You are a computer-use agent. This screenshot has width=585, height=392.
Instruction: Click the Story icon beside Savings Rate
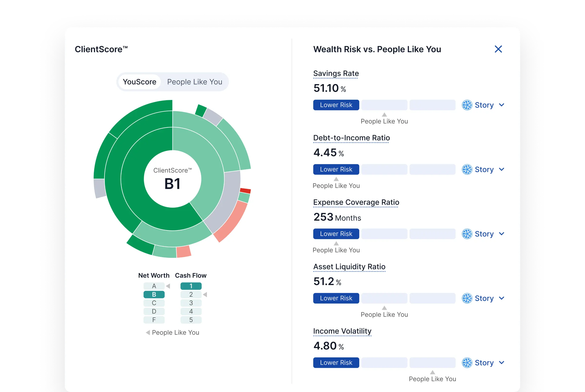(x=467, y=105)
